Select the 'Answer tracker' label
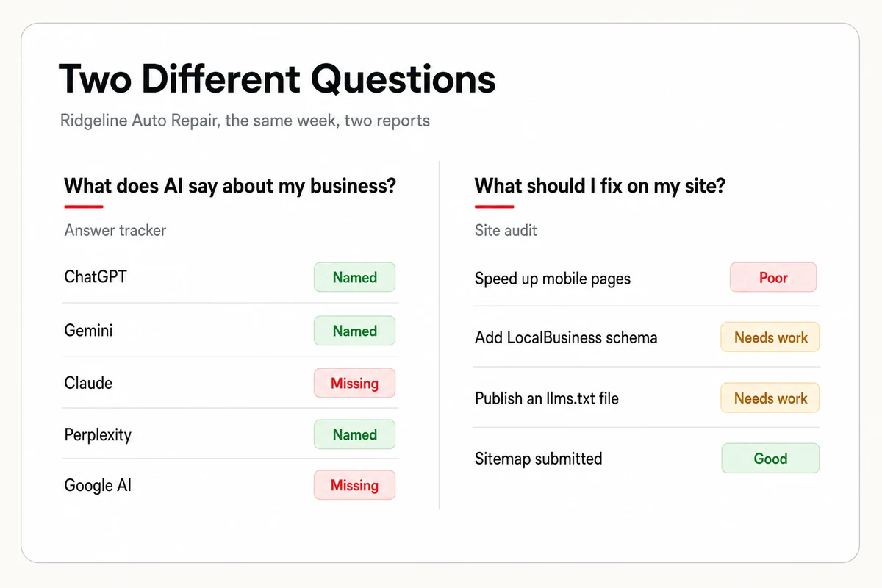The height and width of the screenshot is (588, 882). 115,231
